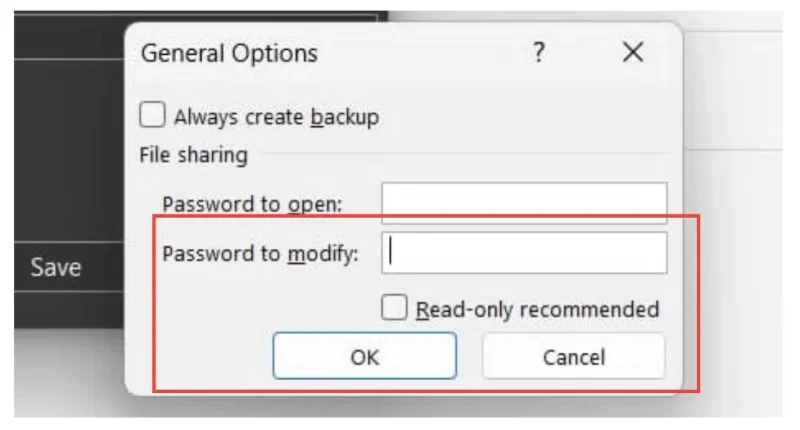Click Save in the dark panel
Screen dimensions: 800x430
click(56, 268)
